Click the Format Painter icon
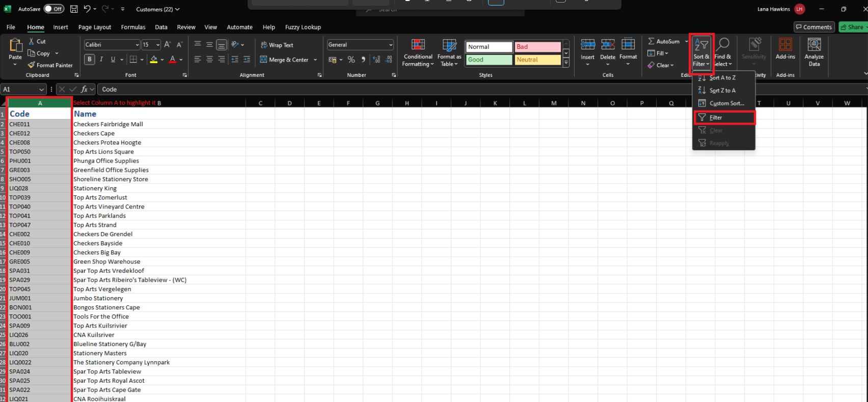Viewport: 868px width, 402px height. coord(32,65)
